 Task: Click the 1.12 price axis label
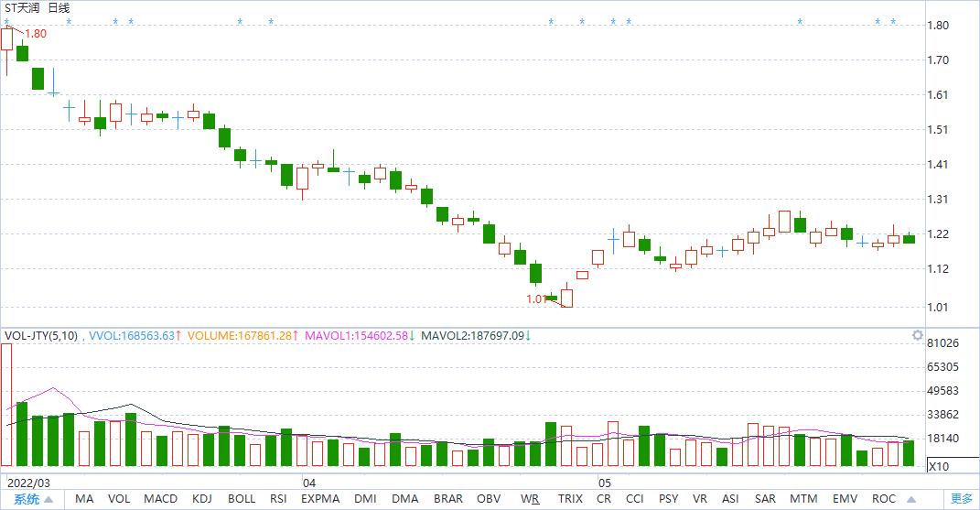[x=938, y=269]
